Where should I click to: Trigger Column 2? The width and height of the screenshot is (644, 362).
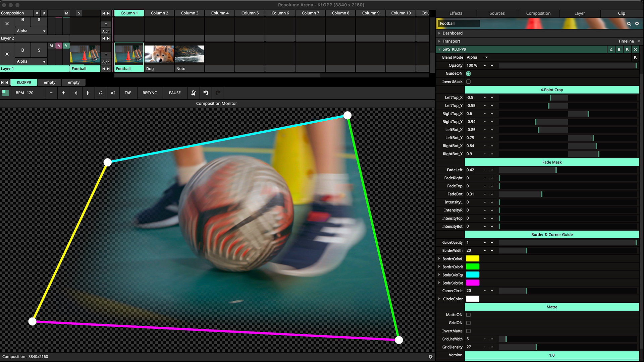159,13
